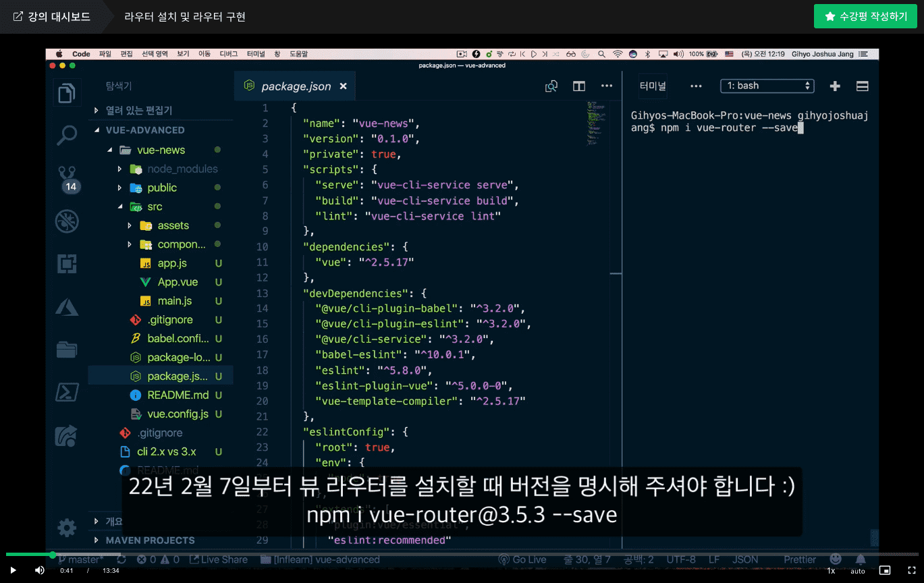Screen dimensions: 924x583
Task: Open the terminal panel more actions ellipsis
Action: click(696, 86)
